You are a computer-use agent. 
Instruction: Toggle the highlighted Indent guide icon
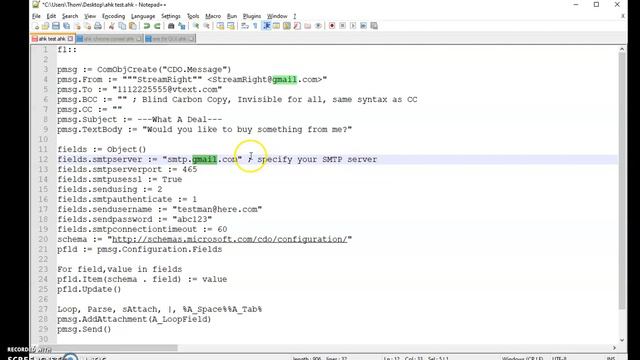click(x=267, y=26)
